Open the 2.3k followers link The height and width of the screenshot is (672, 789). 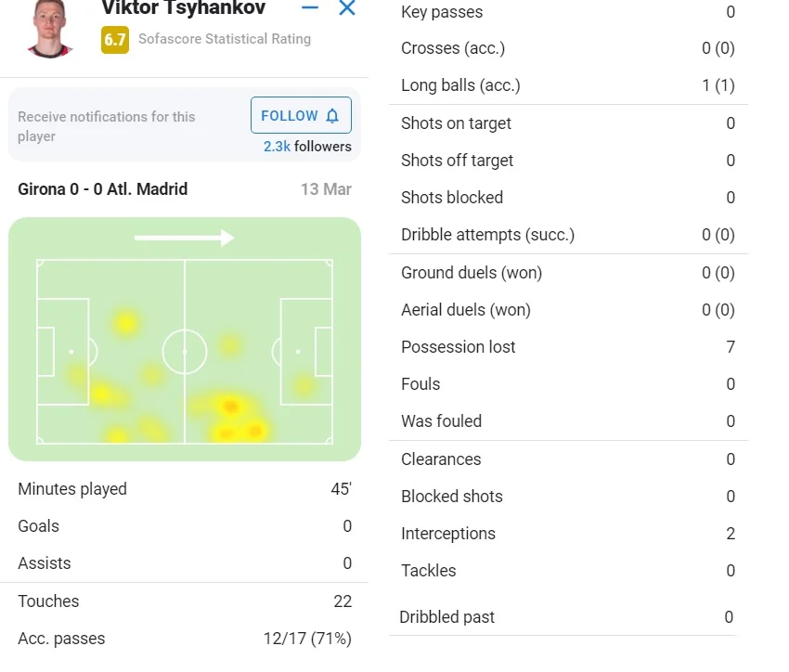click(x=307, y=146)
